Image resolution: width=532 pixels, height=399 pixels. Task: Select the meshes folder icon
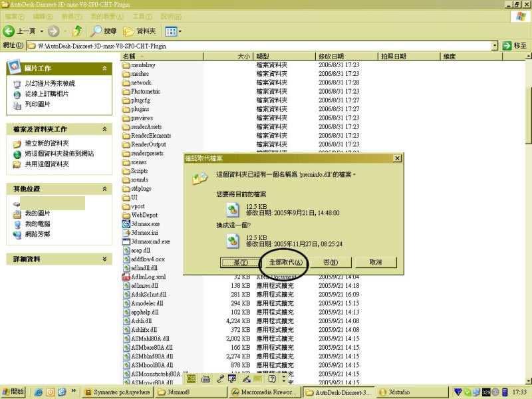[x=126, y=74]
